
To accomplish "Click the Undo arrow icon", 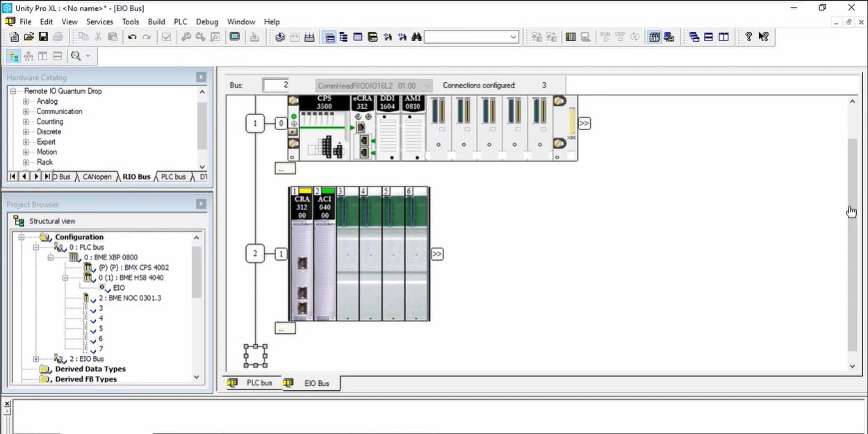I will 132,37.
